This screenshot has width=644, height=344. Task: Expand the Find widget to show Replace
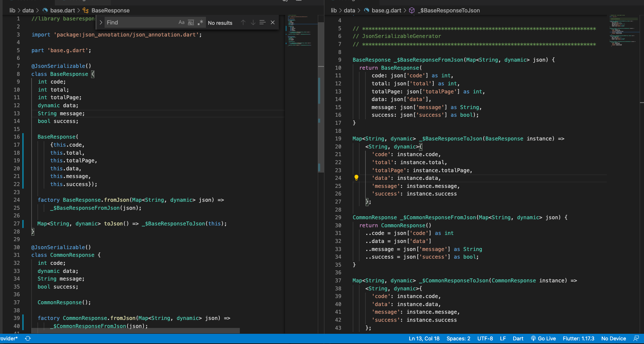click(x=101, y=23)
